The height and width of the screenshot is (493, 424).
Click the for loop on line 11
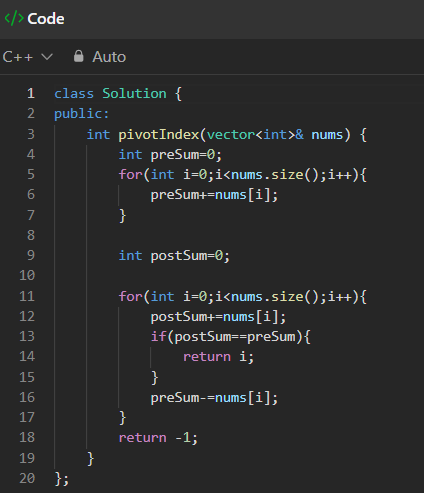243,297
